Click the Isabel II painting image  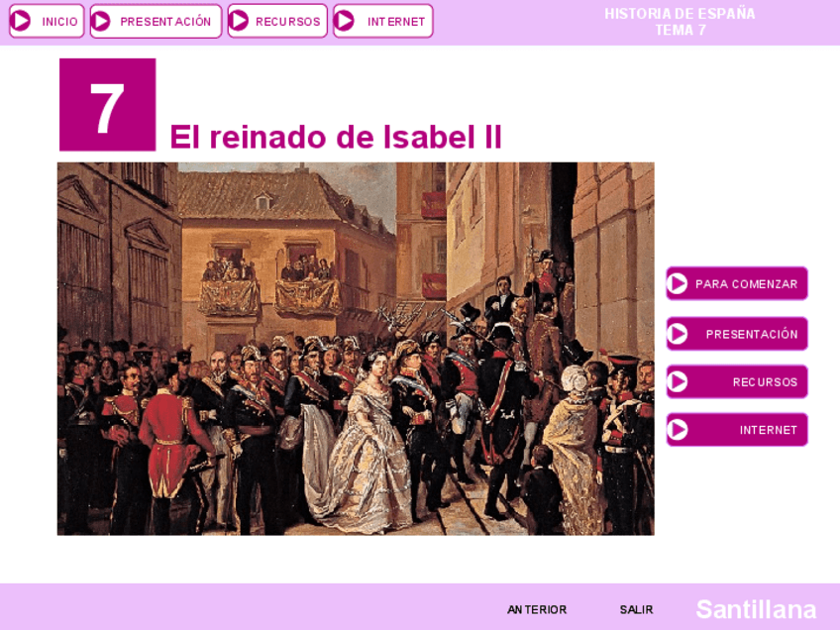(x=356, y=349)
